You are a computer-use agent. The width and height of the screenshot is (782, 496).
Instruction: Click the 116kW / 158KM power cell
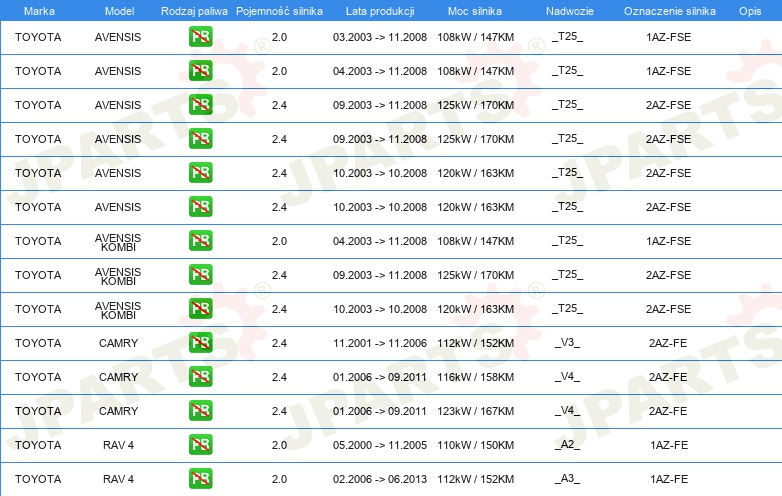(x=475, y=377)
